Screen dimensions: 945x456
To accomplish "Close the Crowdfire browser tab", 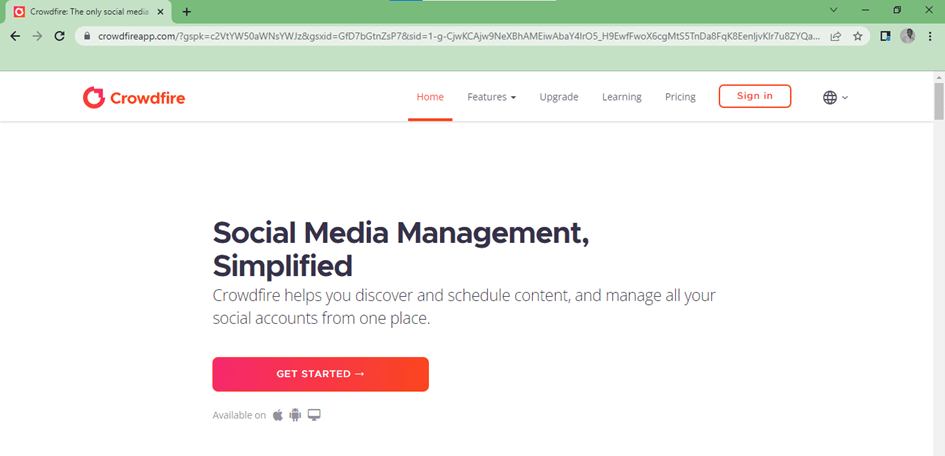I will click(x=160, y=11).
